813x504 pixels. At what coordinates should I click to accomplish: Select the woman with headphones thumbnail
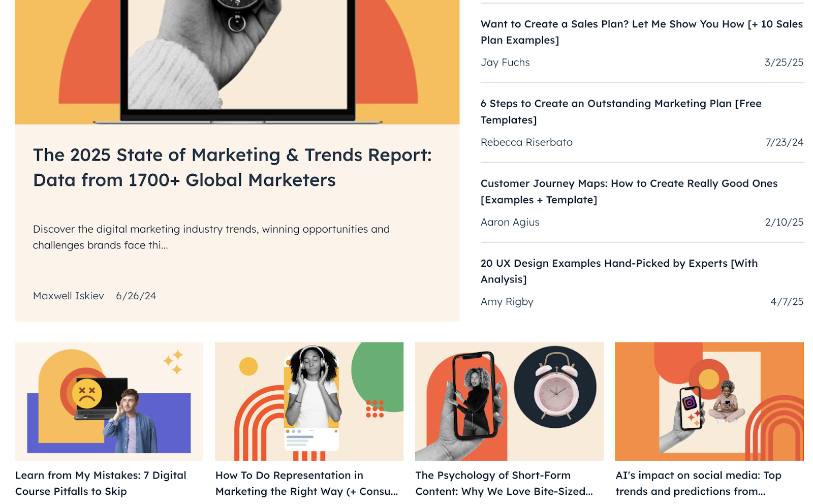[309, 401]
